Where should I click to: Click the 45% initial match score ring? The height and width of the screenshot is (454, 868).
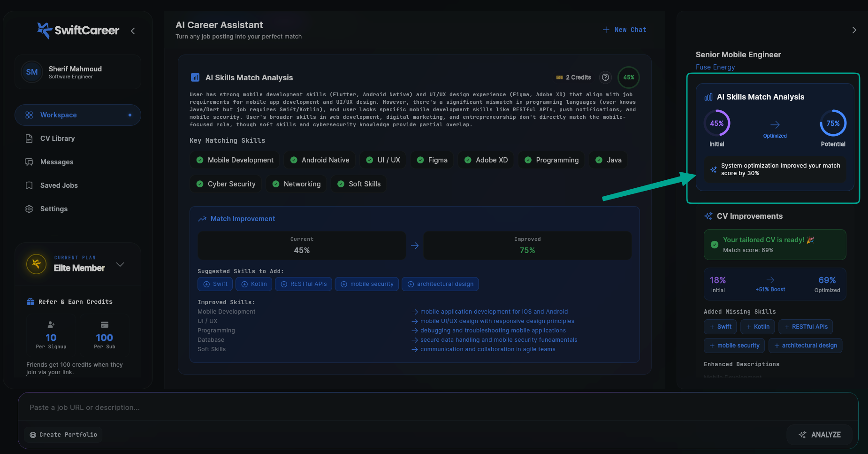point(716,123)
